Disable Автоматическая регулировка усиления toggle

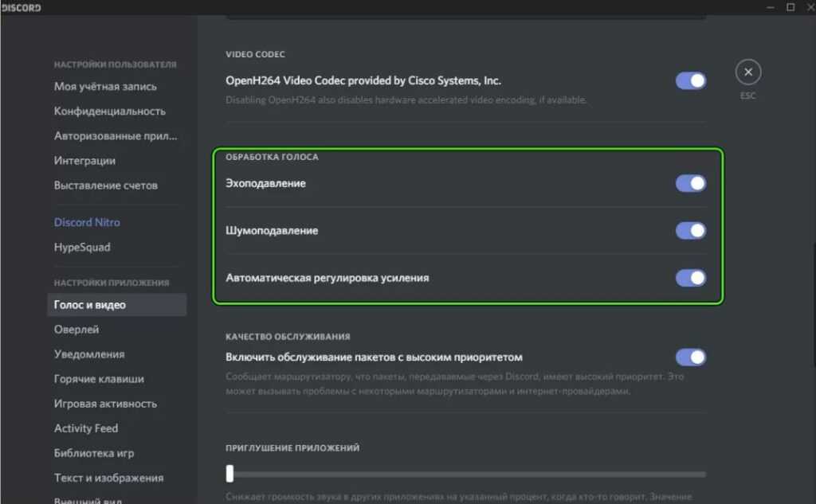(691, 278)
